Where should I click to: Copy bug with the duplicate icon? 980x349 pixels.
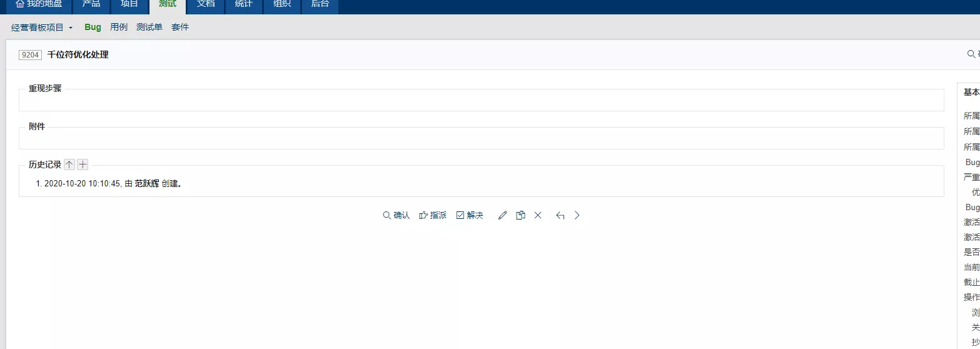pyautogui.click(x=520, y=215)
